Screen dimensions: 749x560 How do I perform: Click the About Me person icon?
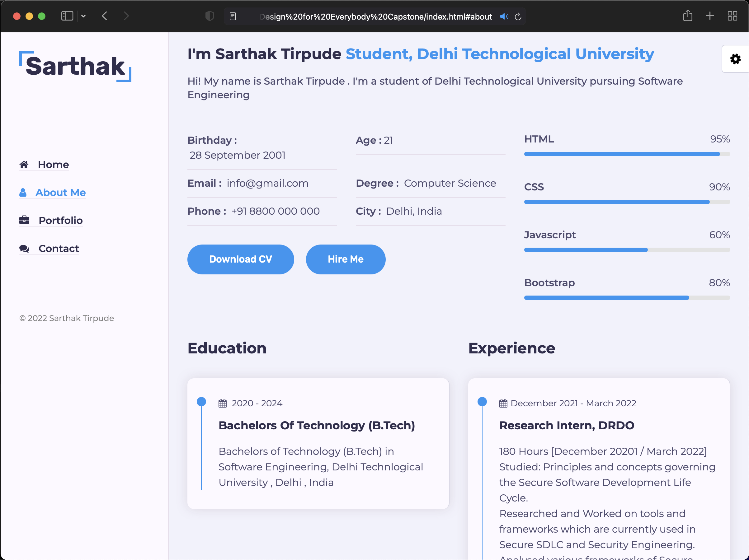(23, 192)
